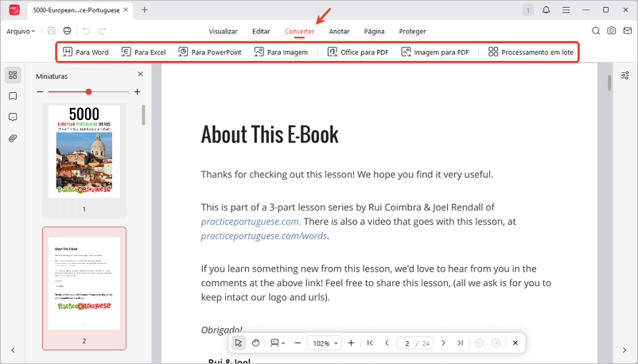Show the attachments panel via the paperclip icon
This screenshot has width=638, height=364.
13,138
